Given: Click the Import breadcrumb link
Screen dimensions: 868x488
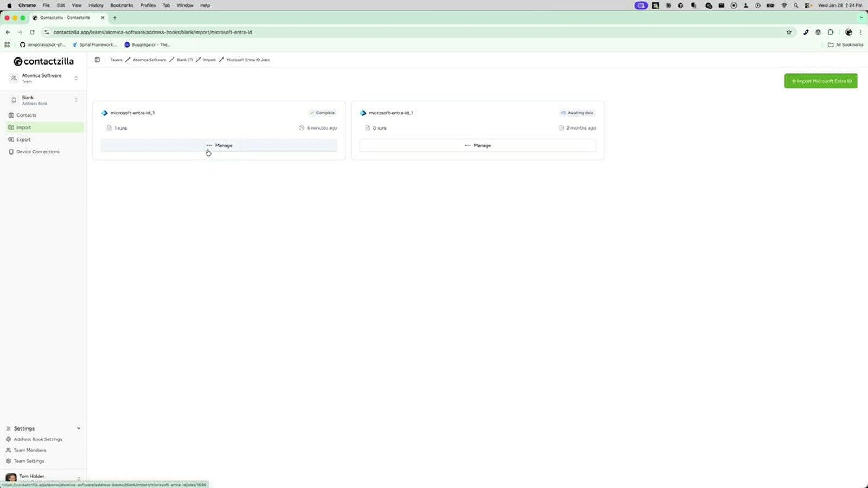Looking at the screenshot, I should [x=209, y=60].
